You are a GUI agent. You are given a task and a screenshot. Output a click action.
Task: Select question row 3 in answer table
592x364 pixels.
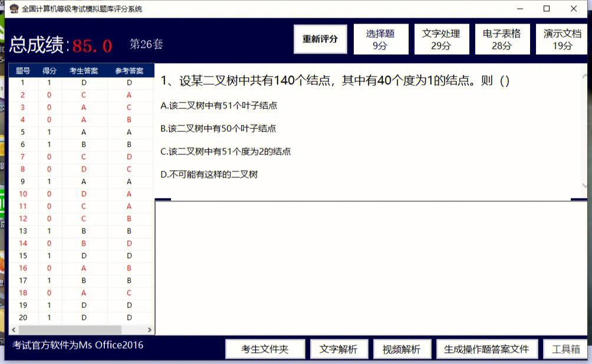[81, 108]
